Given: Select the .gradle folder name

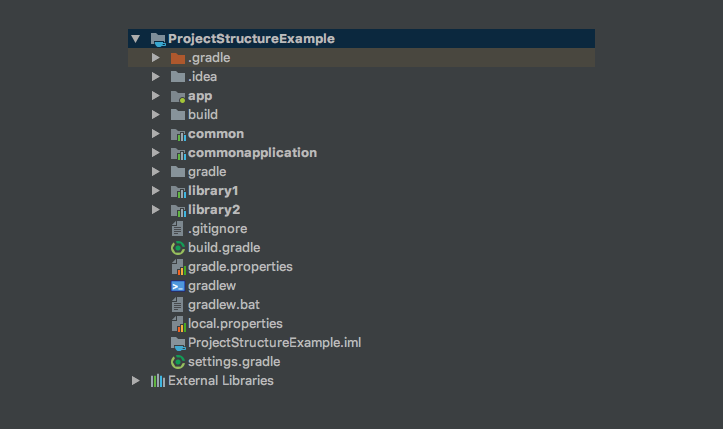Looking at the screenshot, I should (209, 58).
